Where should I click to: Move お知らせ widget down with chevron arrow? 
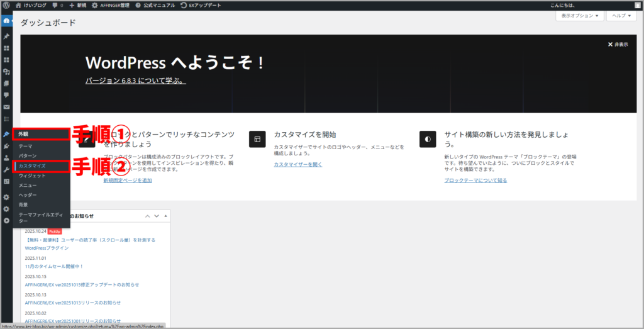click(x=157, y=216)
